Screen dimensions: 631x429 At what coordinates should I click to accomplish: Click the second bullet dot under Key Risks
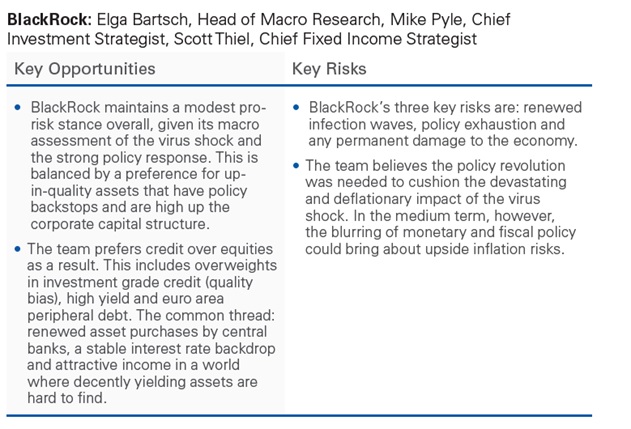click(x=296, y=165)
